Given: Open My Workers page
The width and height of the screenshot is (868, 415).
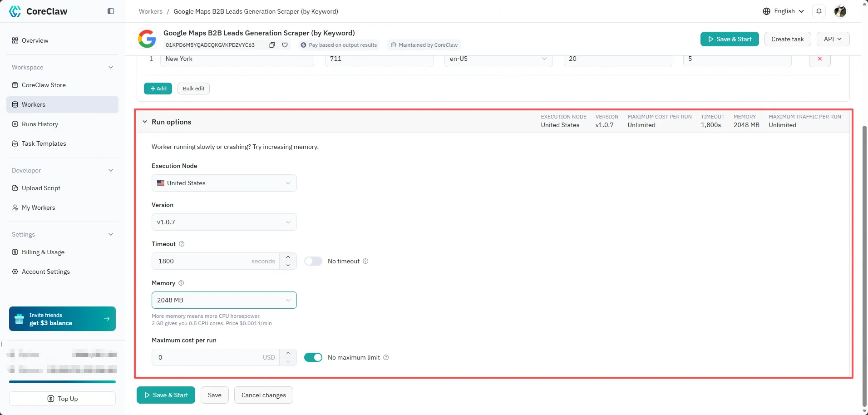Looking at the screenshot, I should (62, 207).
